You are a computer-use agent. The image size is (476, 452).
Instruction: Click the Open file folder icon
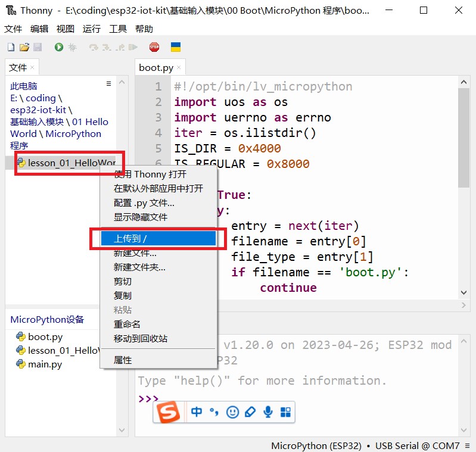tap(24, 47)
